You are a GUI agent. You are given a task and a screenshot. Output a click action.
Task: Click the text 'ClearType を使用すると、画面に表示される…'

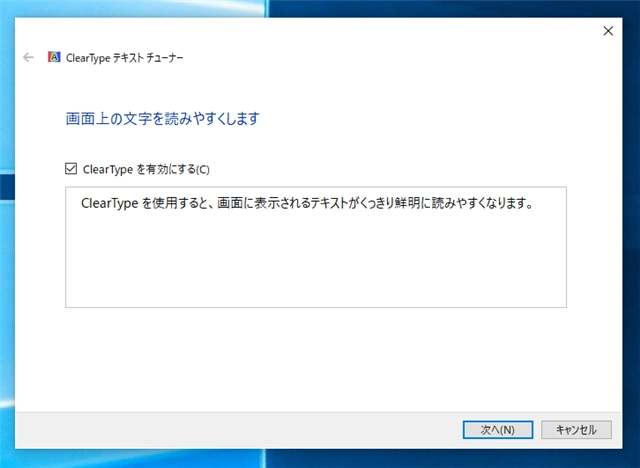[x=307, y=203]
